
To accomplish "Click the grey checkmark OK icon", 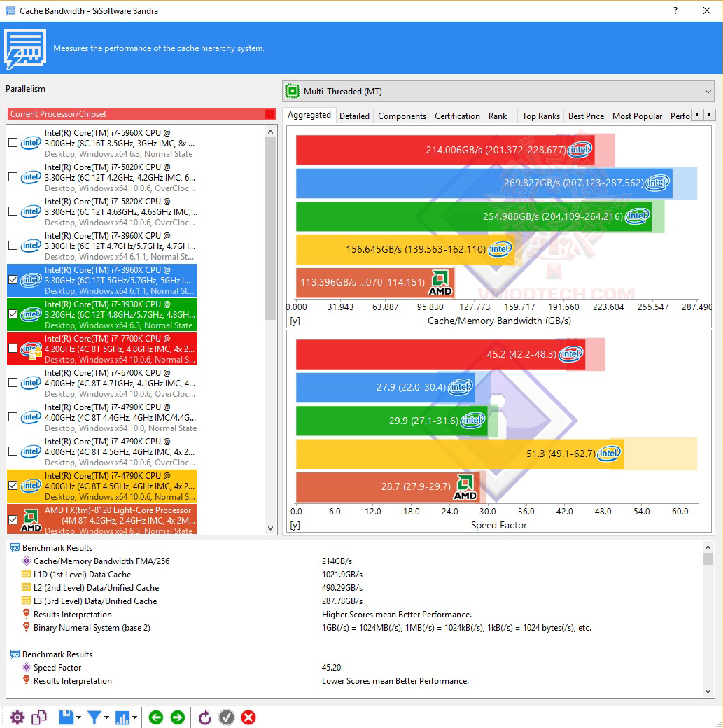I will (227, 717).
